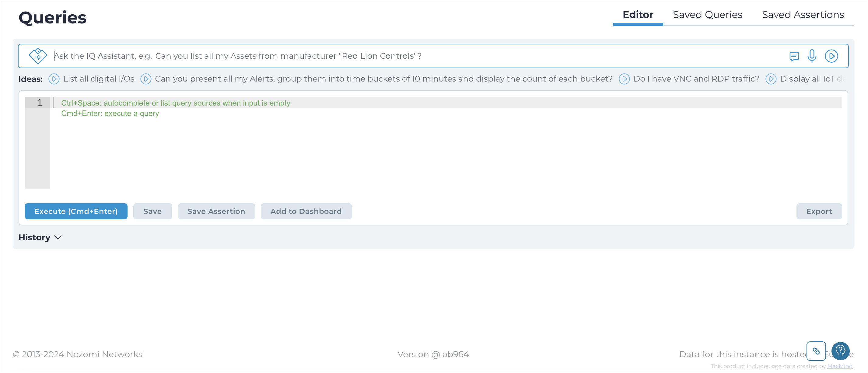Image resolution: width=868 pixels, height=373 pixels.
Task: Follow the MaxMind link in the footer
Action: [x=839, y=366]
